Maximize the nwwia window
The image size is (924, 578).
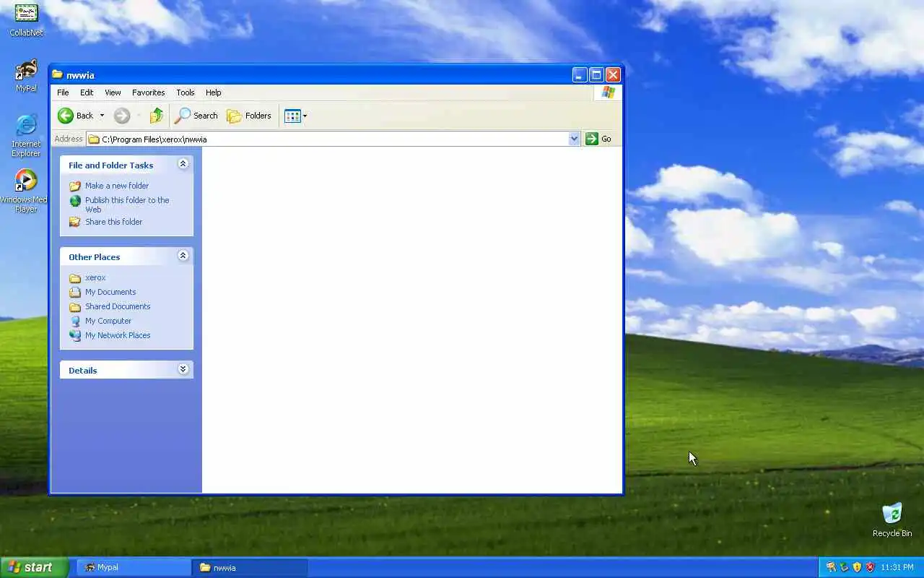pyautogui.click(x=596, y=74)
